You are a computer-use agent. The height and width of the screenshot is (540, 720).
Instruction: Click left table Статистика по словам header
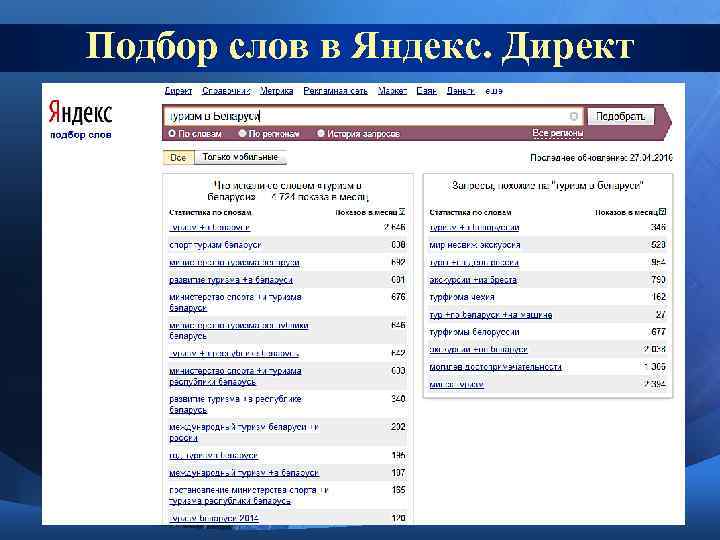pos(210,213)
